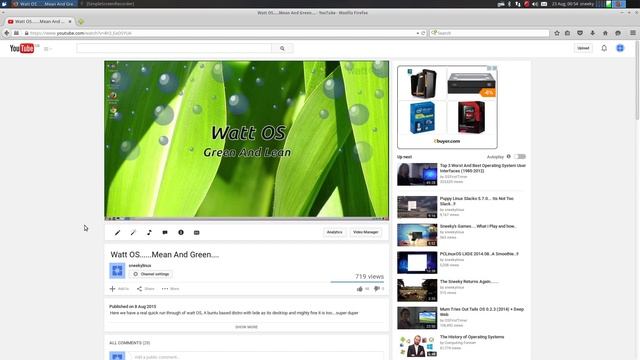Viewport: 640px width, 360px height.
Task: Click the Add to plus icon
Action: tap(113, 289)
